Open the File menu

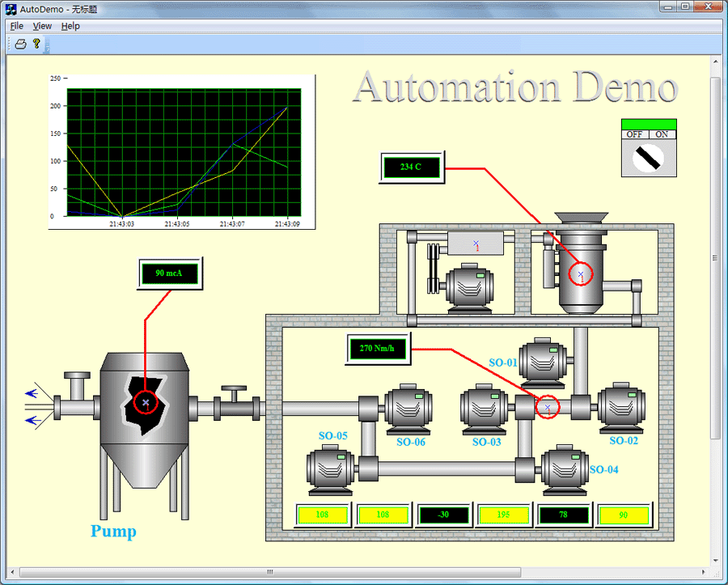(x=17, y=26)
